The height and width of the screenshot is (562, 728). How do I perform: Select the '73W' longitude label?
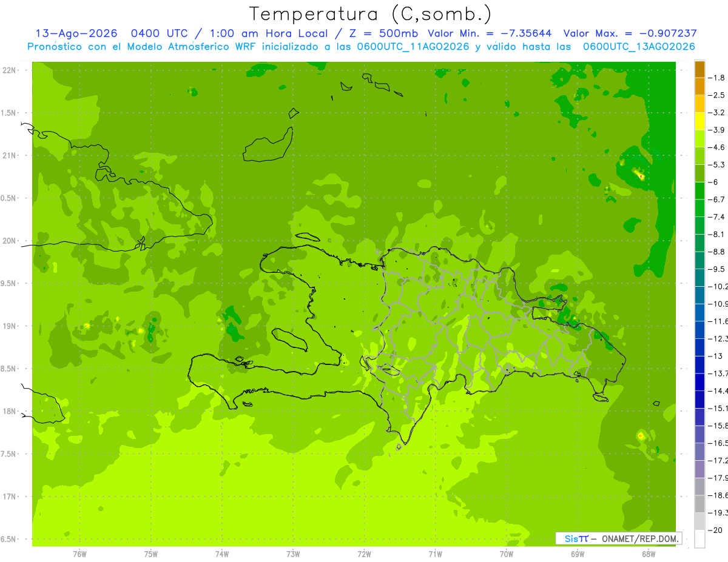[293, 554]
